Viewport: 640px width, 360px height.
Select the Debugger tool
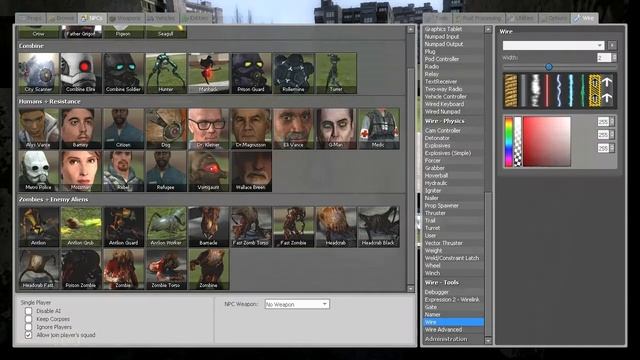[453, 292]
